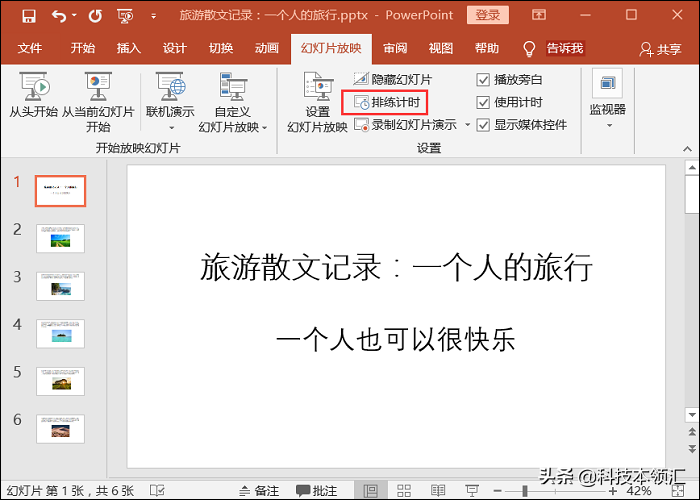Open the 文件 menu
The image size is (700, 500).
29,48
